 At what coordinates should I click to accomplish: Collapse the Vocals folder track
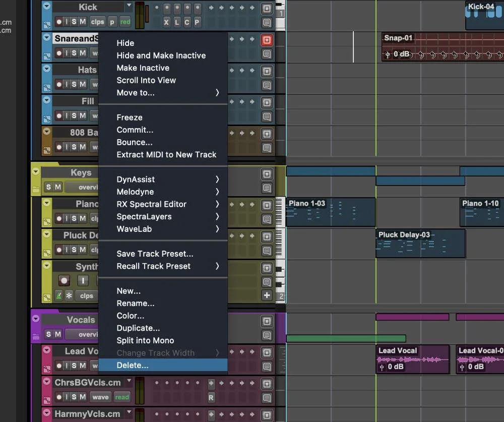coord(36,319)
